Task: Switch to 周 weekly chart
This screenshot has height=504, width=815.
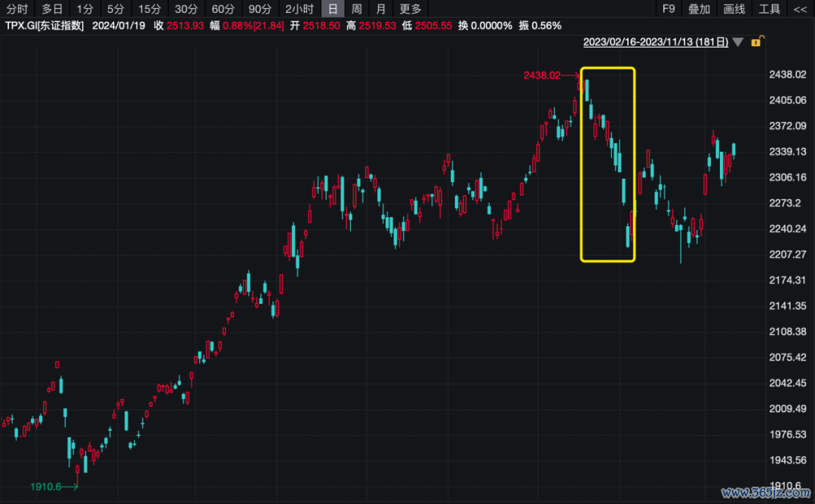Action: tap(357, 9)
